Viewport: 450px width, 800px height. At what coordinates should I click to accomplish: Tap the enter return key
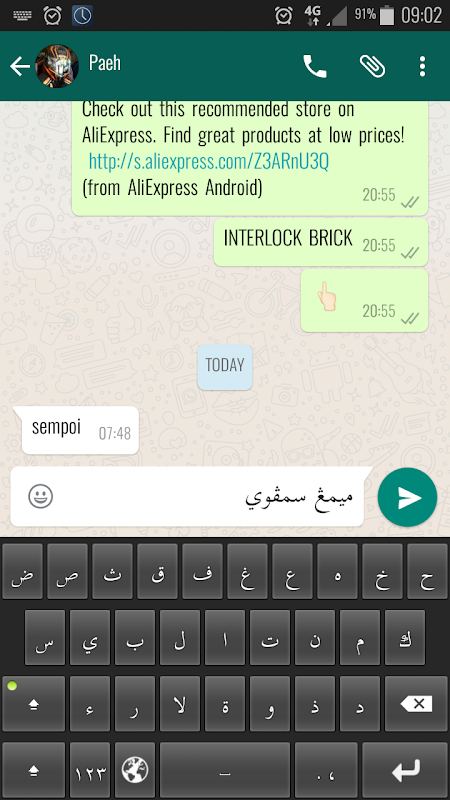coord(405,769)
